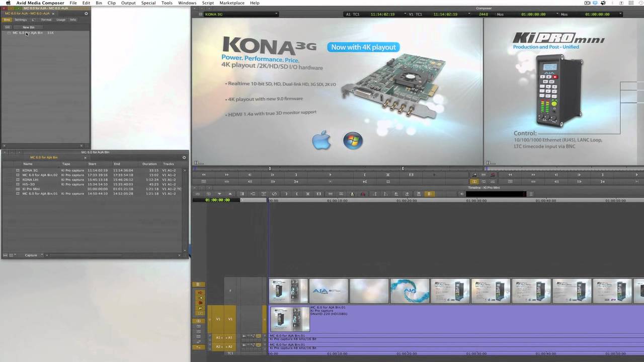Toggle the yellow Ripple Trim smart tool
Screen dimensions: 644x362
[200, 308]
